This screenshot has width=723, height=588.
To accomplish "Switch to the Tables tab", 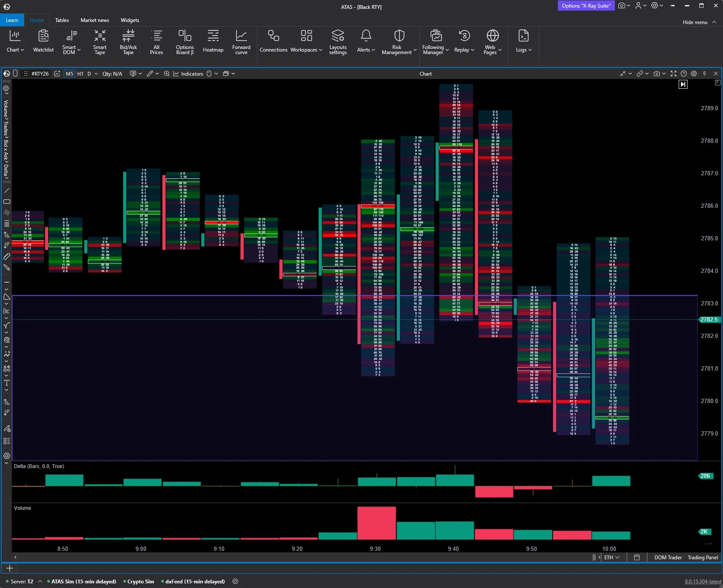I will click(x=62, y=20).
